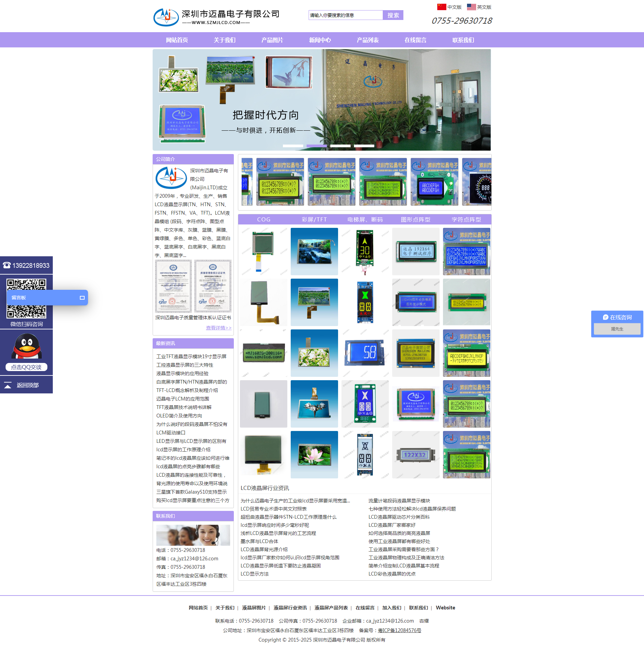This screenshot has width=644, height=648.
Task: Click the customer service headset photo
Action: click(x=193, y=535)
